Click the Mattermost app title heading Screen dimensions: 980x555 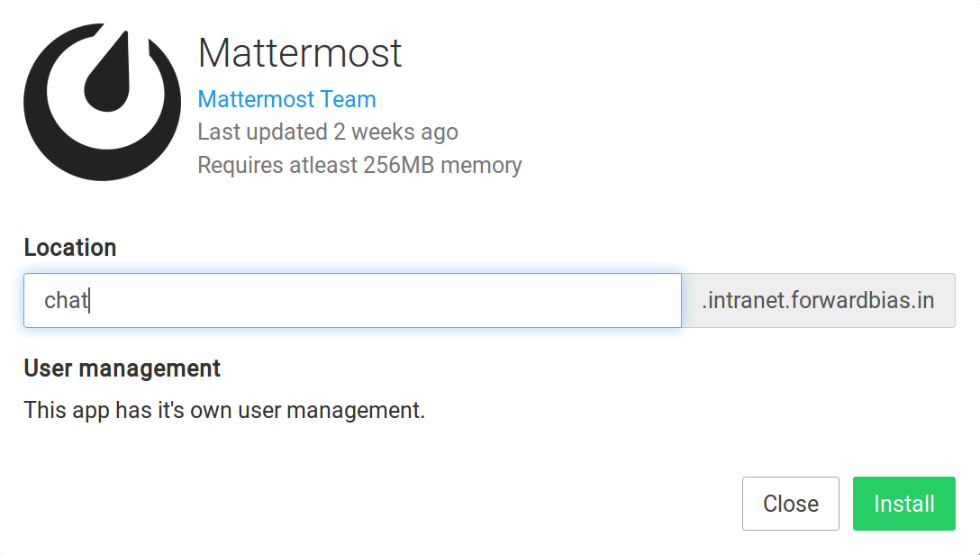click(299, 53)
